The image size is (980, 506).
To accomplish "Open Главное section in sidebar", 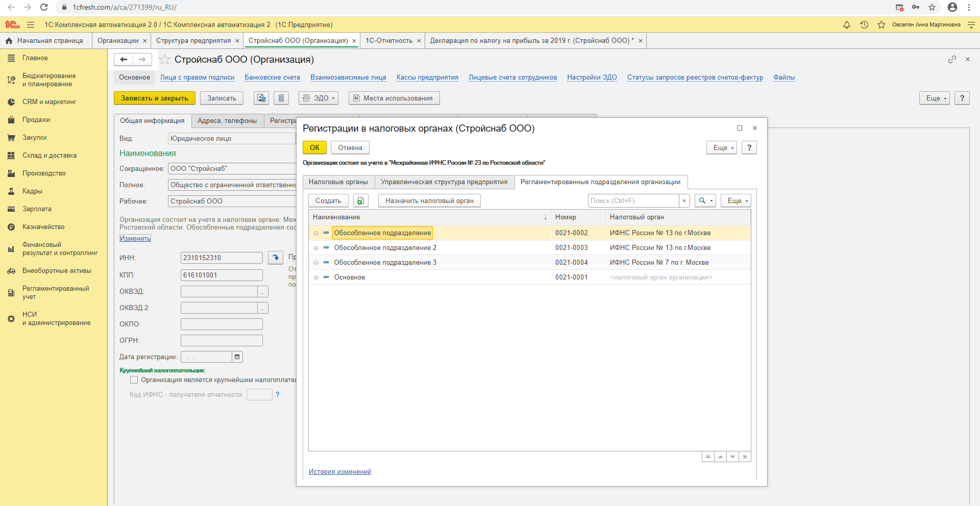I will point(54,58).
